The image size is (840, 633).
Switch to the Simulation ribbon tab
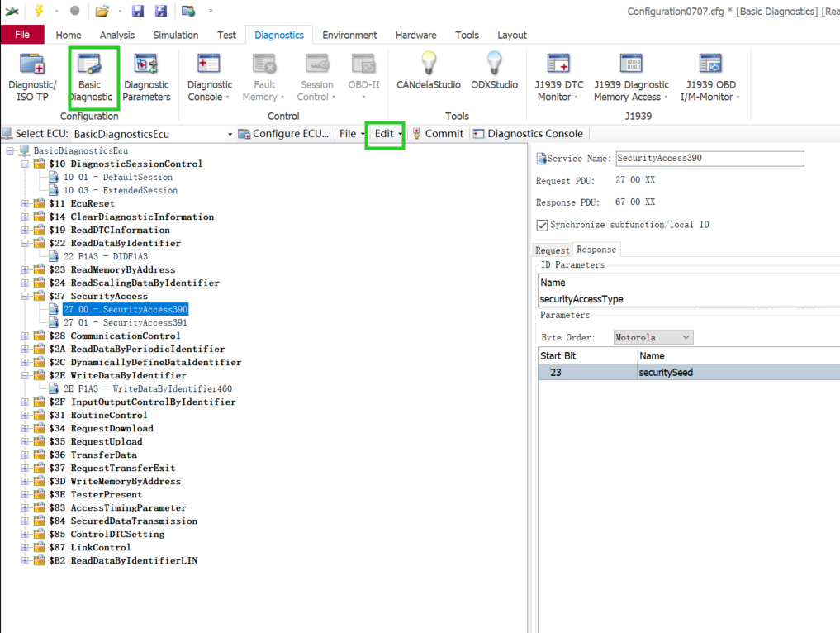(x=176, y=36)
